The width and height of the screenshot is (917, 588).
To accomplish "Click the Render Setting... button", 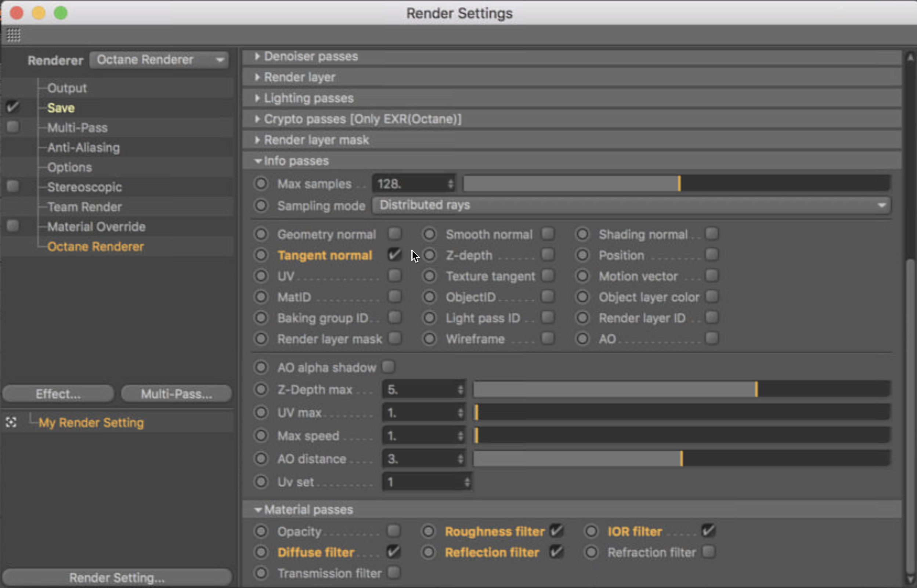I will click(117, 578).
